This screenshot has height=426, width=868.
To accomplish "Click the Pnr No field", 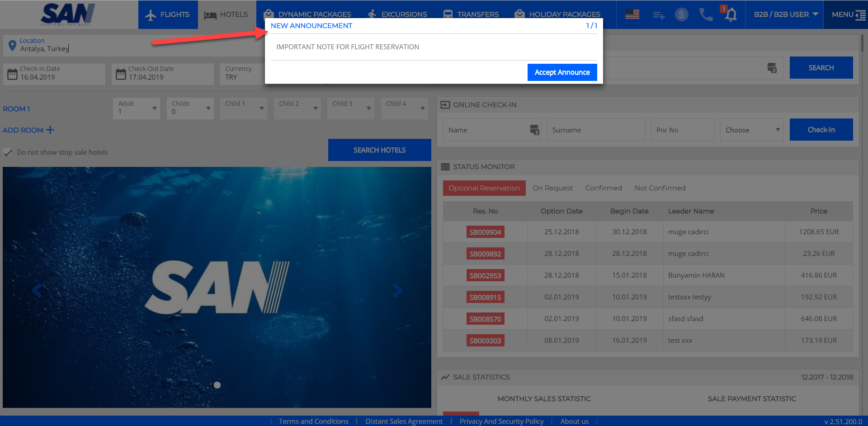I will 683,130.
